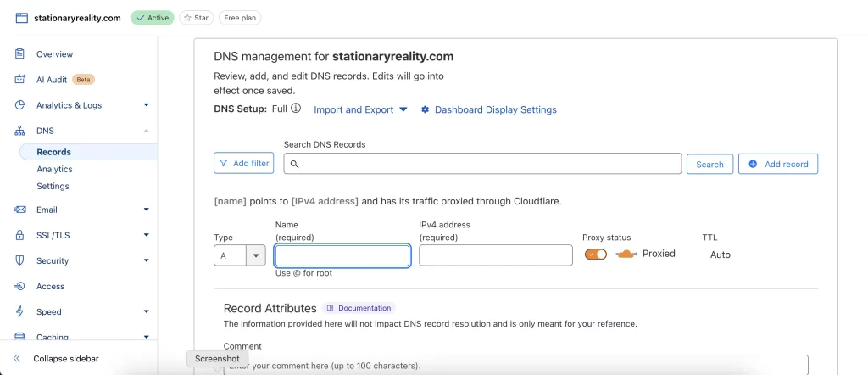Open the AI Audit page
The width and height of the screenshot is (868, 375).
tap(52, 79)
